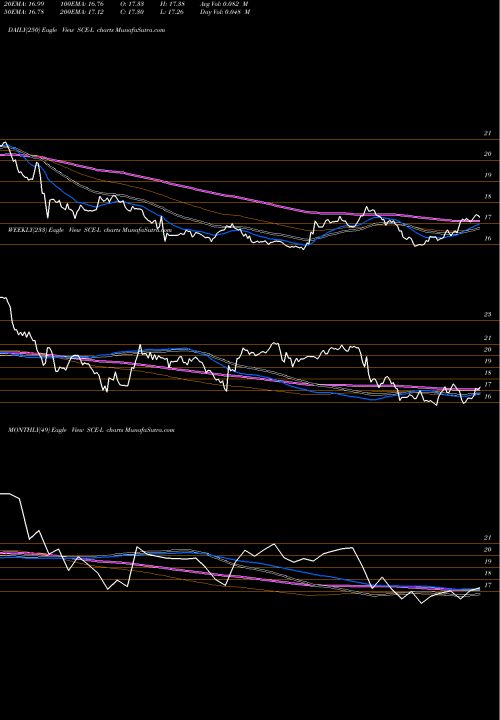The image size is (500, 720).
Task: Click price label 21 on monthly chart
Action: [x=488, y=537]
